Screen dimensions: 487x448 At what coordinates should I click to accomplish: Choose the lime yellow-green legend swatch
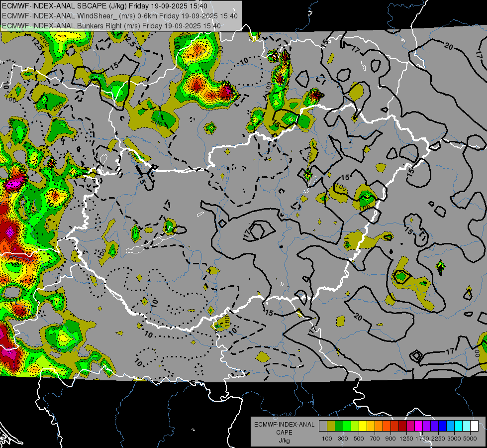pos(355,426)
